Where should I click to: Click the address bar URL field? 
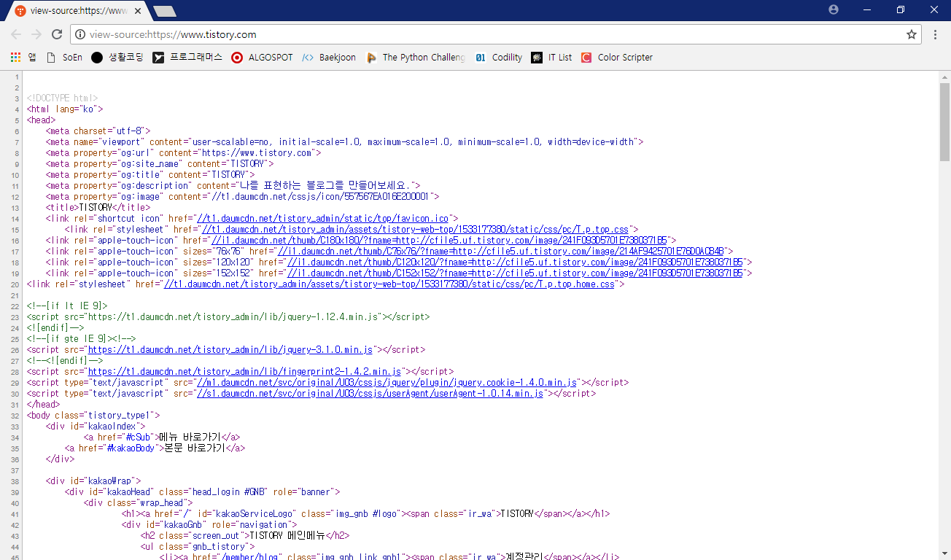496,34
